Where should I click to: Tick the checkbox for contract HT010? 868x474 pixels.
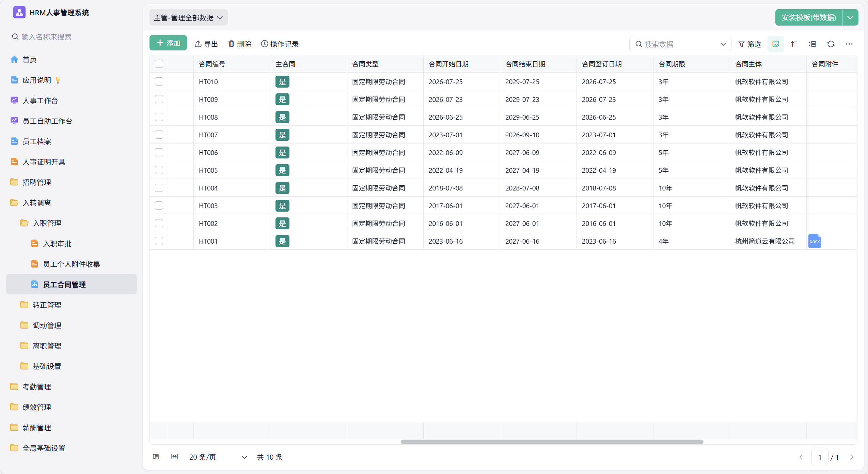[159, 81]
